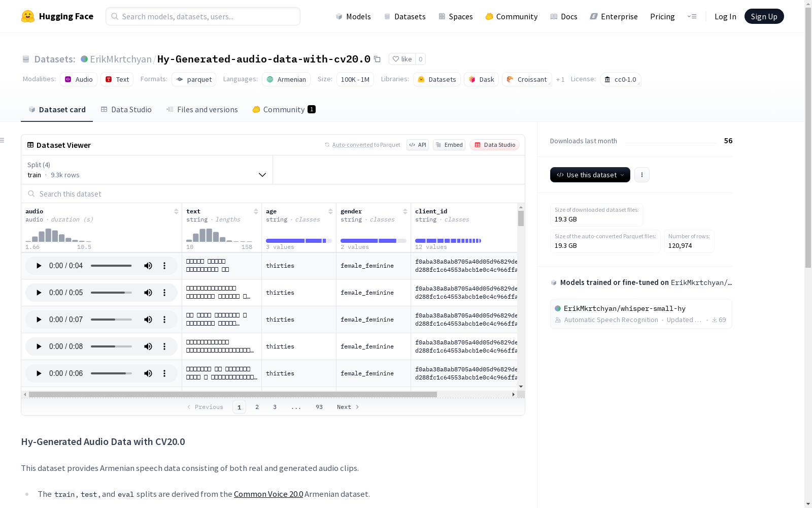
Task: Go to Datasets in the top navigation
Action: 404,16
